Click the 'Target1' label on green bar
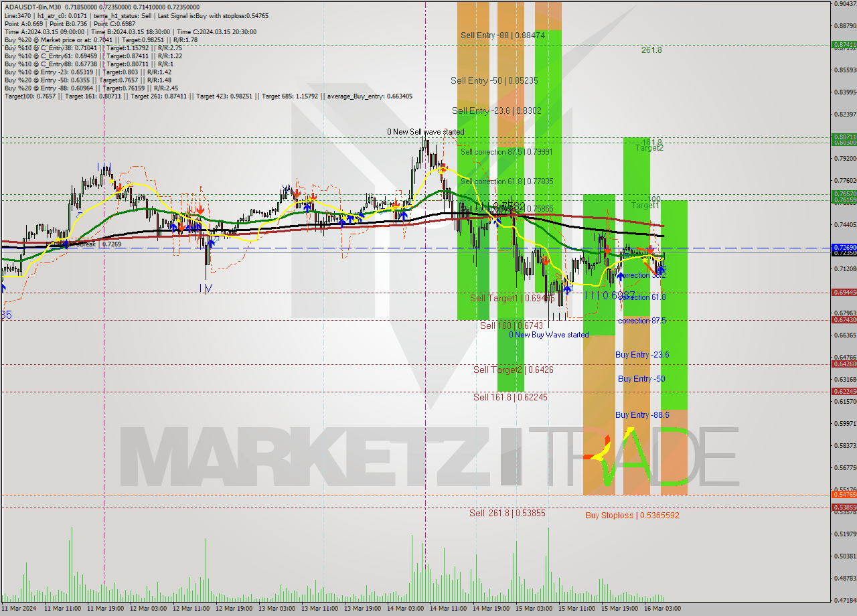 click(645, 205)
